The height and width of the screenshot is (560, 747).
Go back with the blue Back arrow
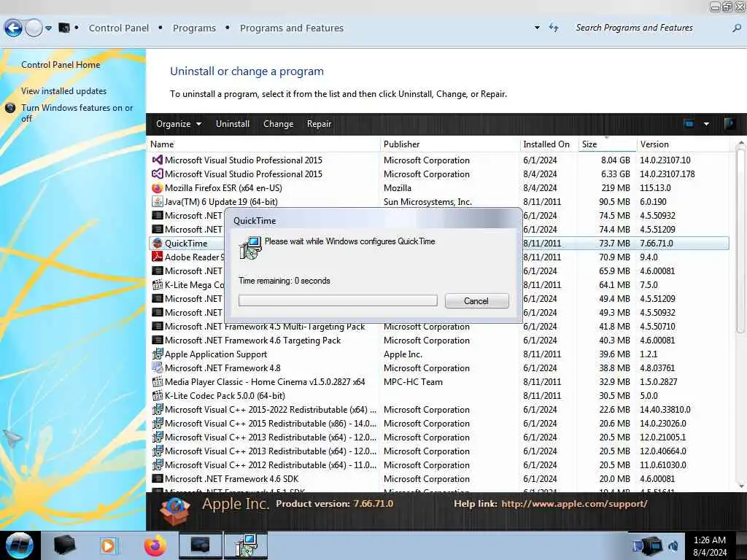[13, 28]
